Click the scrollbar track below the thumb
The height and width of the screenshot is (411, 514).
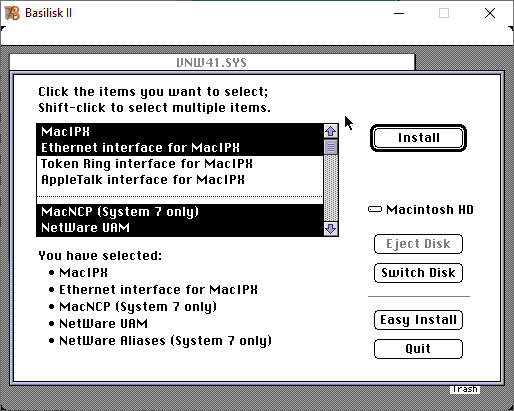(x=331, y=188)
